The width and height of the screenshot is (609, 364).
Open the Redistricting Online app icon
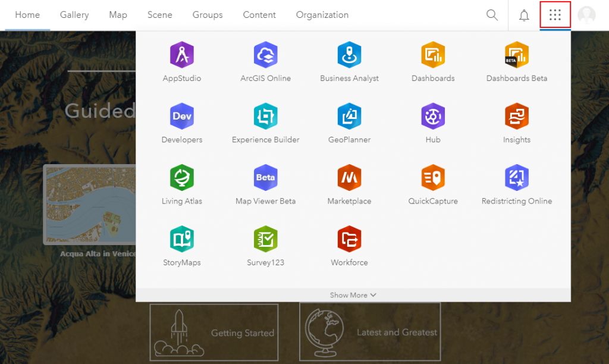point(517,177)
